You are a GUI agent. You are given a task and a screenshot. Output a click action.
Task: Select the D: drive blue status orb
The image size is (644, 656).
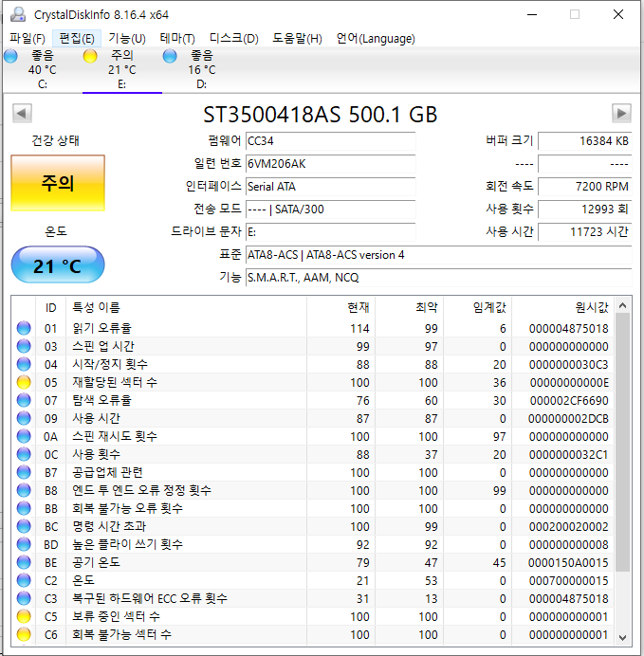[170, 56]
